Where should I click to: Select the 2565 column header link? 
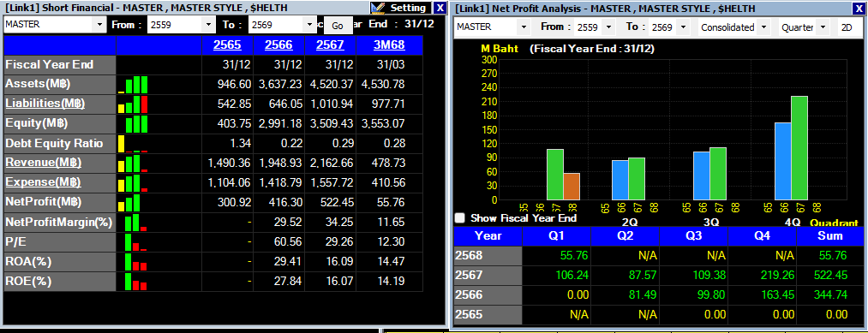tap(227, 45)
